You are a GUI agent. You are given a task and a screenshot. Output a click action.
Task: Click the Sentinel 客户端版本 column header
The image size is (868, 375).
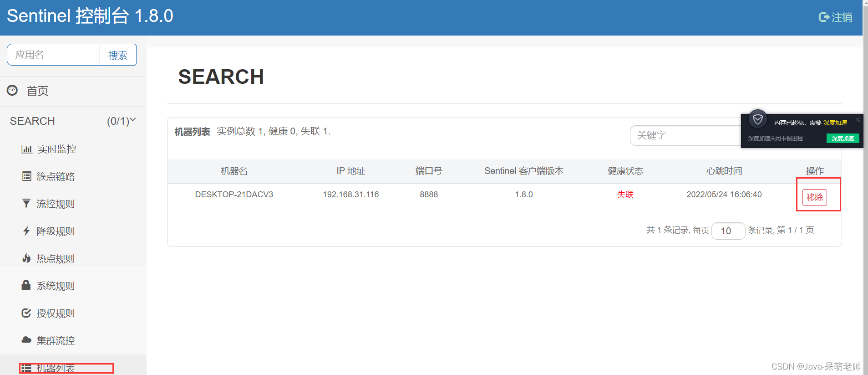(524, 171)
